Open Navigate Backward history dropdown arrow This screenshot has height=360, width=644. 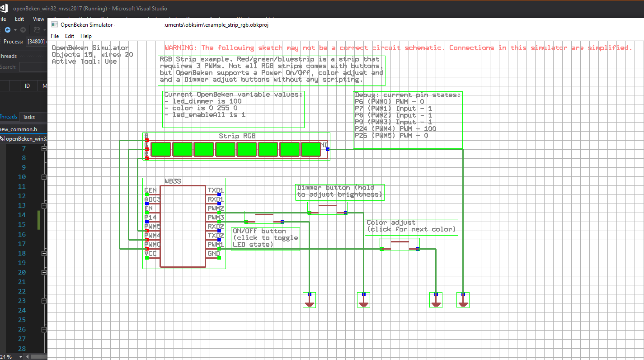pyautogui.click(x=14, y=30)
